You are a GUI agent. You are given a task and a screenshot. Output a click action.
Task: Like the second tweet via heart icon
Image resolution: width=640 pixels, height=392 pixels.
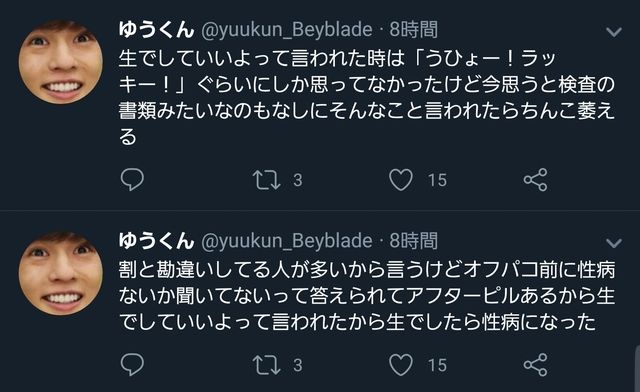(401, 365)
